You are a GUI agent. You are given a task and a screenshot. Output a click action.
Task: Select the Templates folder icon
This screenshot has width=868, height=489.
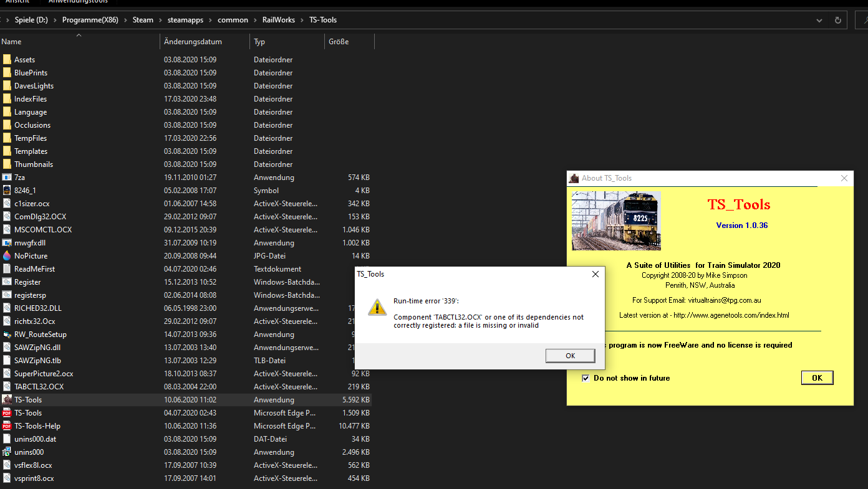point(7,151)
